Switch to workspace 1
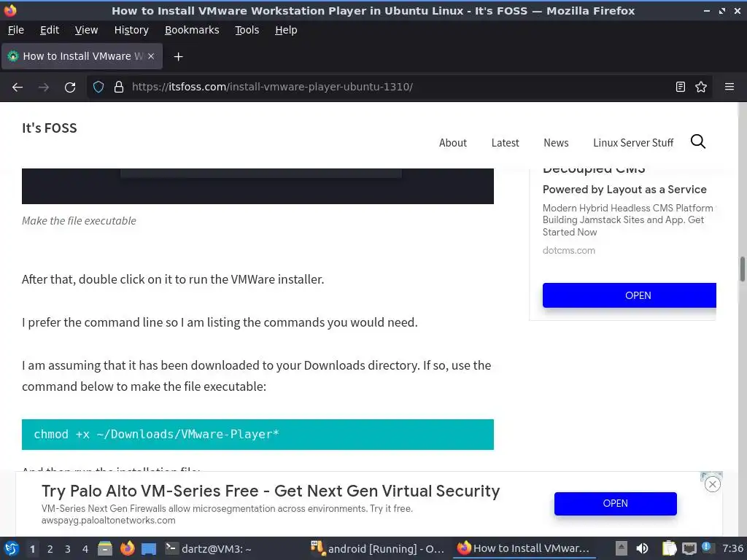 pos(32,549)
